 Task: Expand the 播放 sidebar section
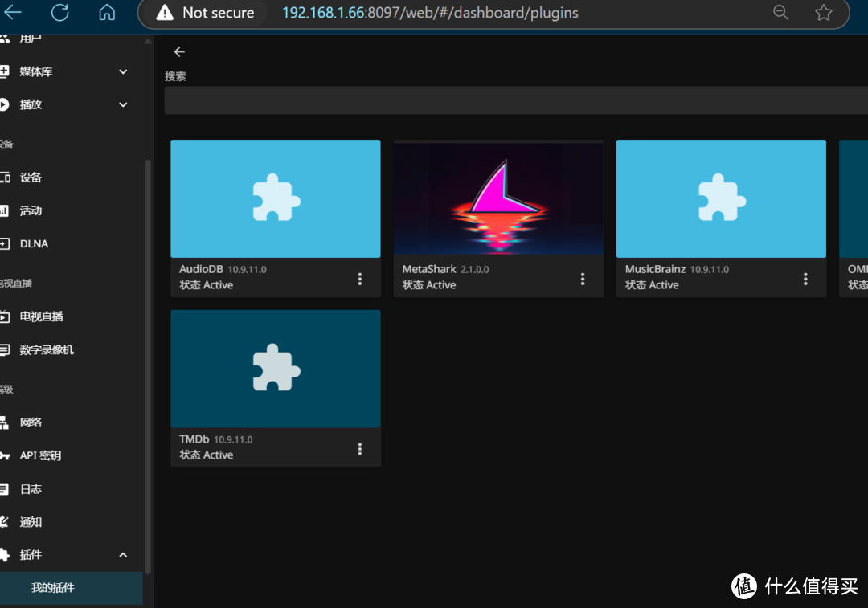pos(123,104)
